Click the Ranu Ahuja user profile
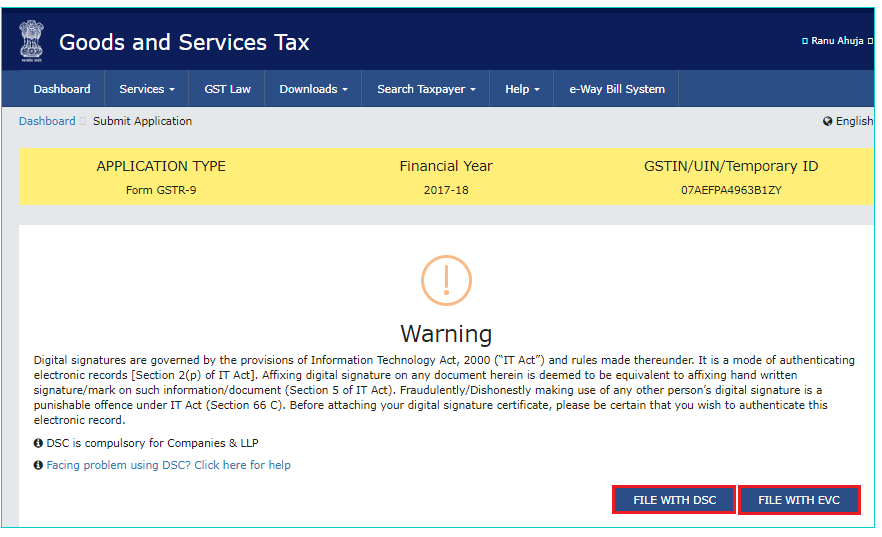Image resolution: width=882 pixels, height=537 pixels. point(837,40)
